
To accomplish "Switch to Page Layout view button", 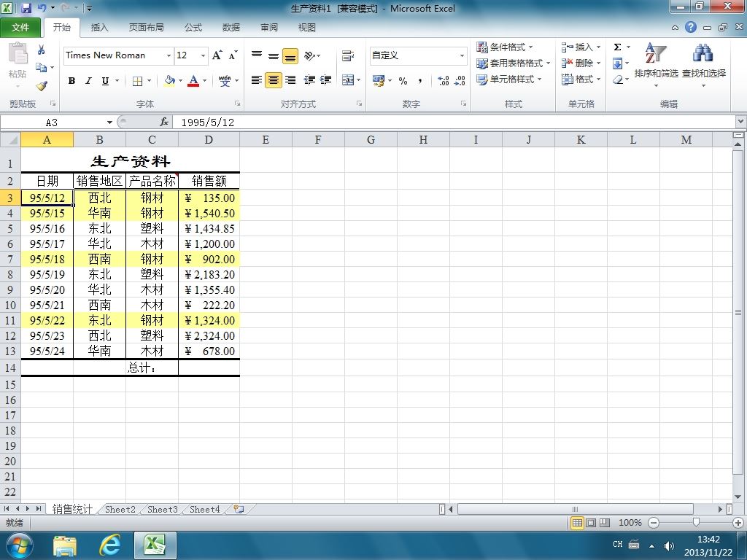I will pos(591,522).
